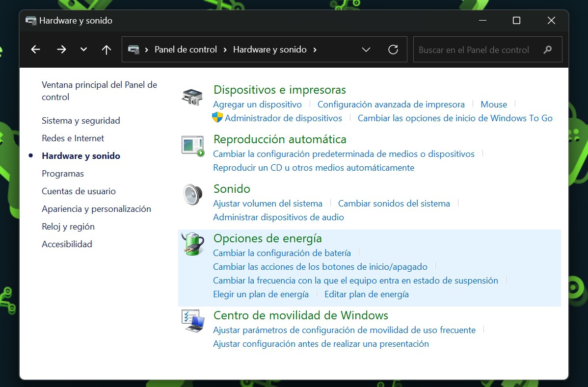Expand chevron after Panel de control breadcrumb
The image size is (588, 387).
225,50
